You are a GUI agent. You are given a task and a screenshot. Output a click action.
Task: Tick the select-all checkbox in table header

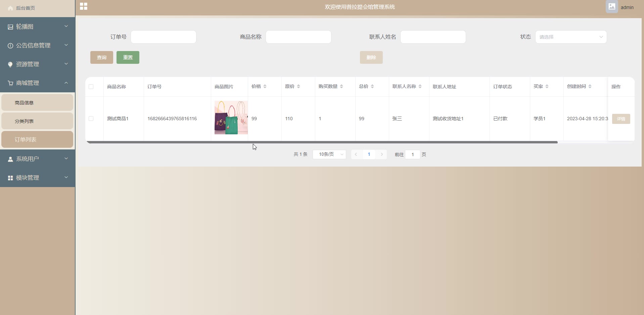coord(91,87)
